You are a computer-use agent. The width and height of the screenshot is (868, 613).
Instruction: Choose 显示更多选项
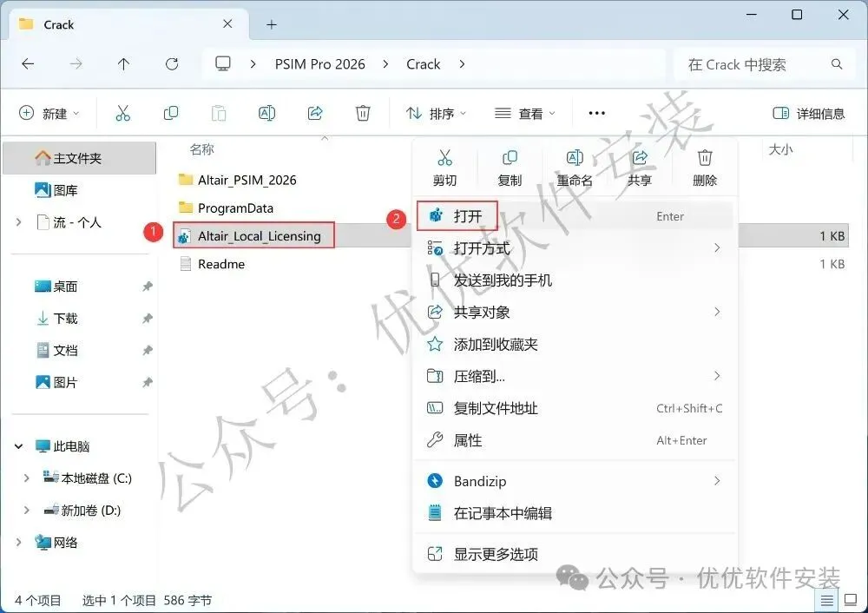click(x=575, y=554)
